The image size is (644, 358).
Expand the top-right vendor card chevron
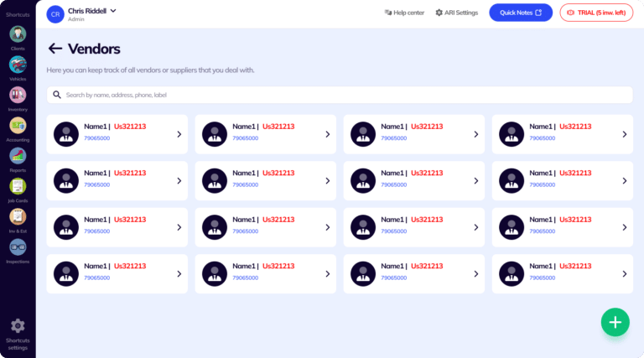pos(624,134)
